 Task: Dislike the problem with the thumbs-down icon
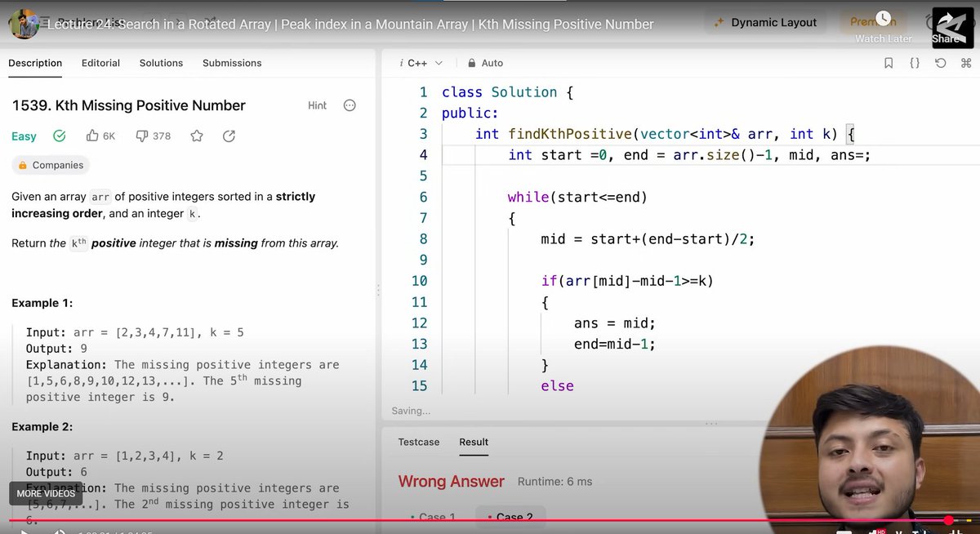tap(141, 136)
